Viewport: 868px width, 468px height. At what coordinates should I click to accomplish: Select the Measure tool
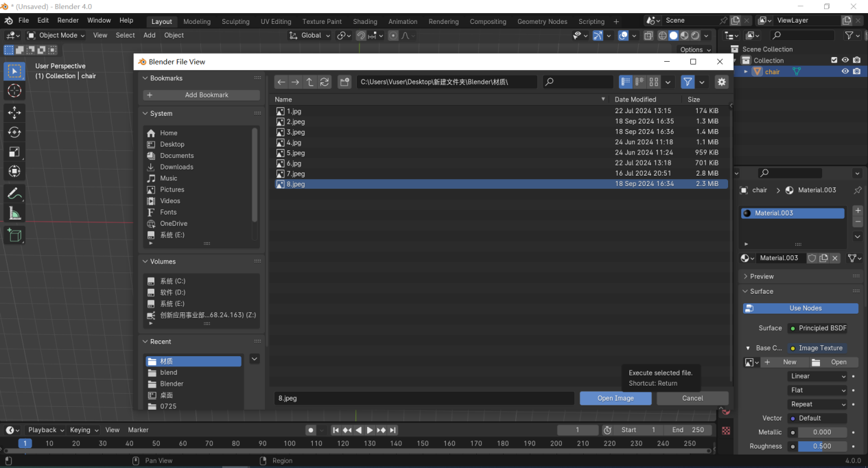coord(14,213)
